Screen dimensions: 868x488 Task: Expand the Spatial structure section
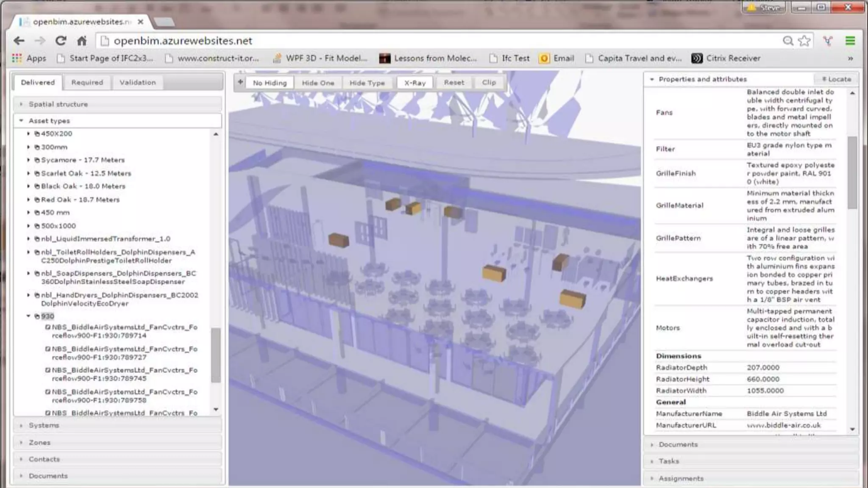tap(58, 104)
